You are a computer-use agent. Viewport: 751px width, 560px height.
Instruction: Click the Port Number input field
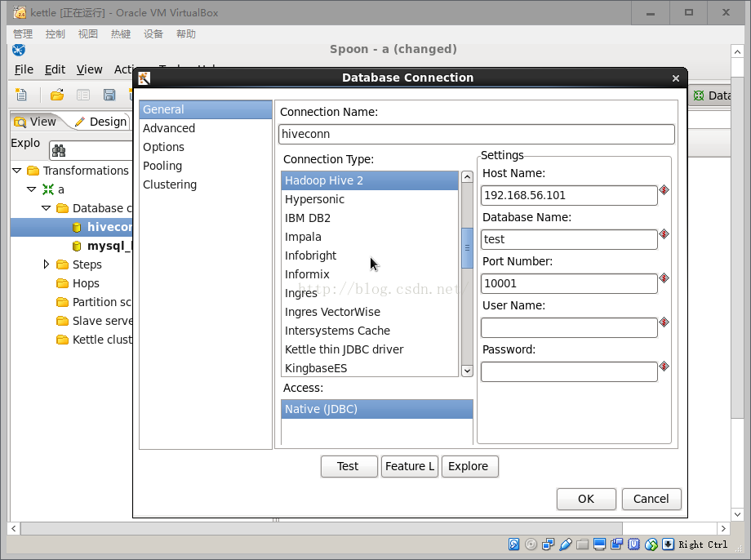[x=569, y=283]
